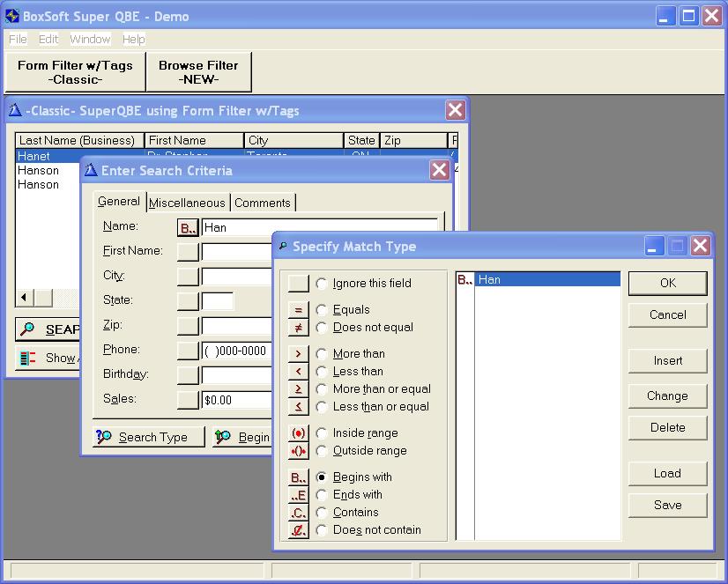Open the Comments tab

(262, 203)
